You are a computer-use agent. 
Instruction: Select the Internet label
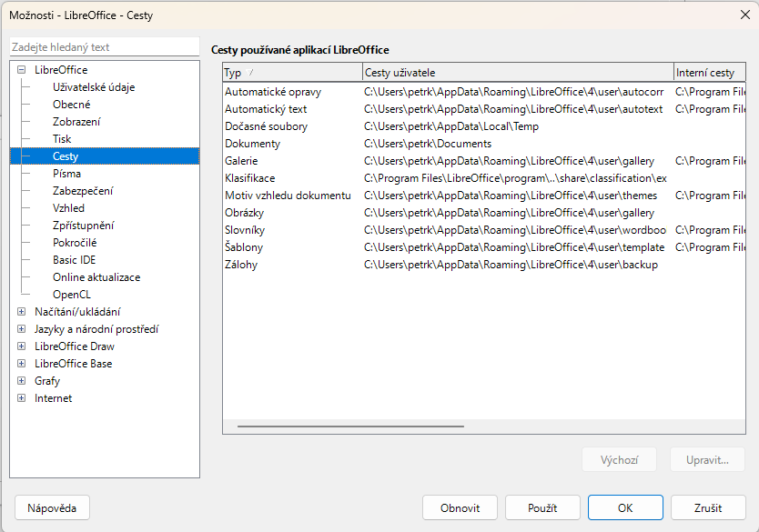tap(54, 398)
